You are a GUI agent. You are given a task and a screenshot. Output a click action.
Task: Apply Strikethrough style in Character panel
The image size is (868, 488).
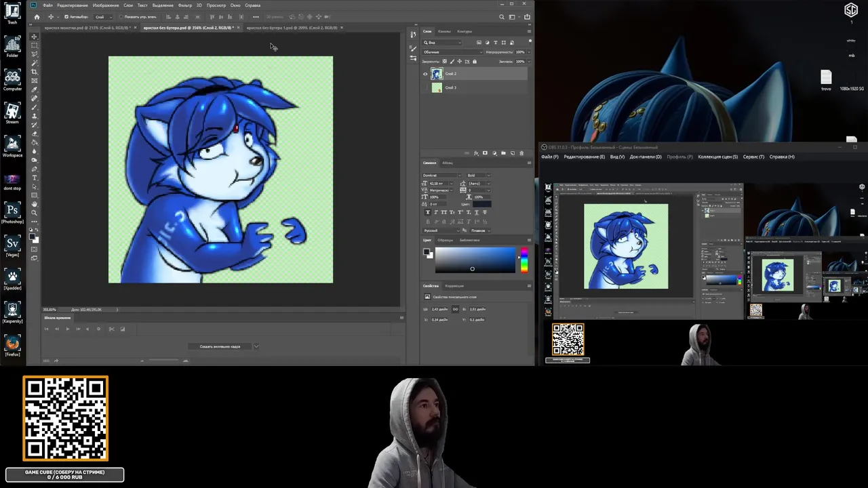point(485,212)
